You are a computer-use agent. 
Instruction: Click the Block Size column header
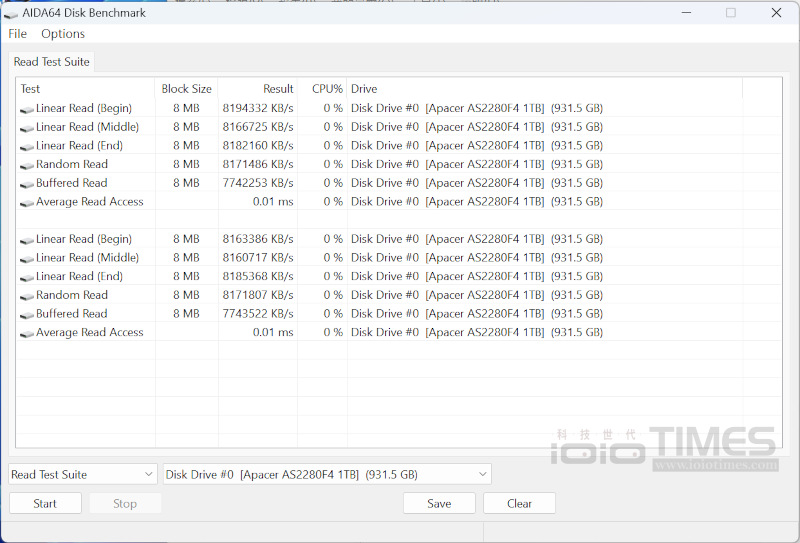pyautogui.click(x=186, y=89)
